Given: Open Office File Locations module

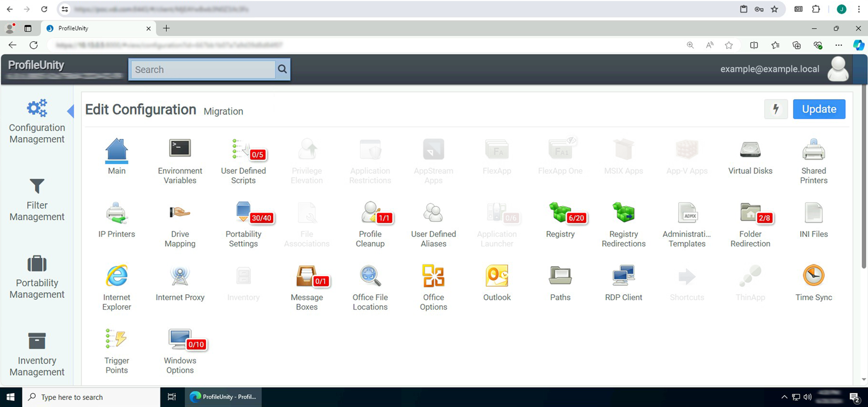Looking at the screenshot, I should pos(370,288).
